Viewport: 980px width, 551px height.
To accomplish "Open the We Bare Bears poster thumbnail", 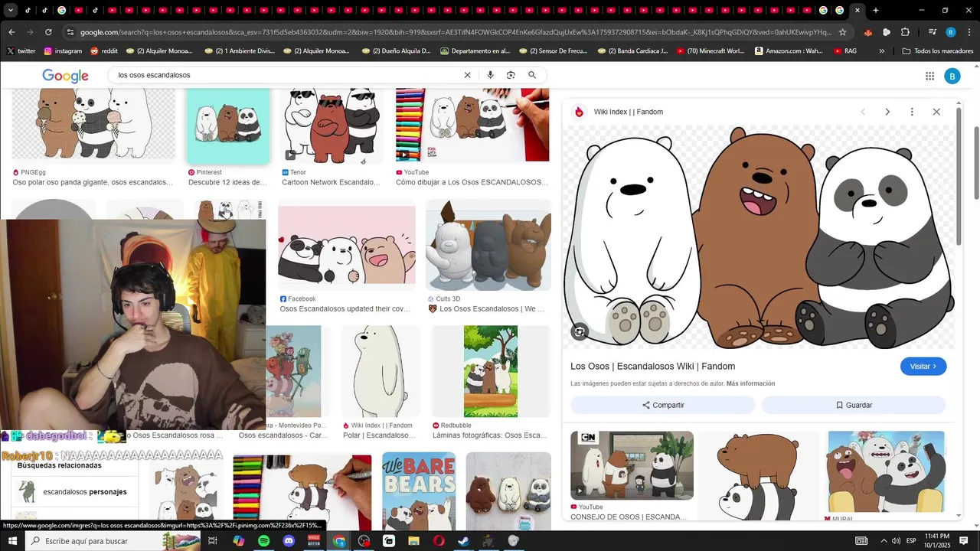I will (x=419, y=491).
